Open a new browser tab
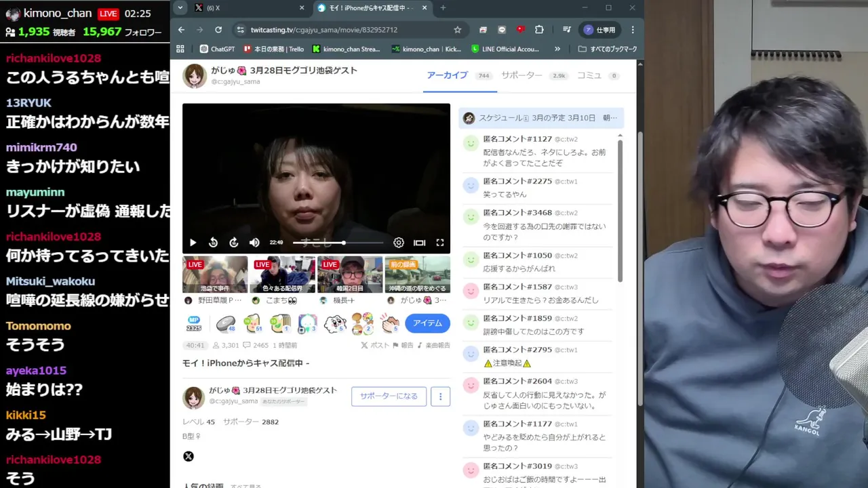868x488 pixels. tap(443, 8)
